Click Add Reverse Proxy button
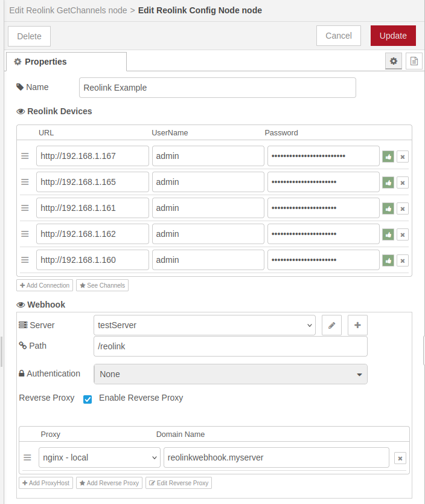The height and width of the screenshot is (504, 425). tap(109, 483)
